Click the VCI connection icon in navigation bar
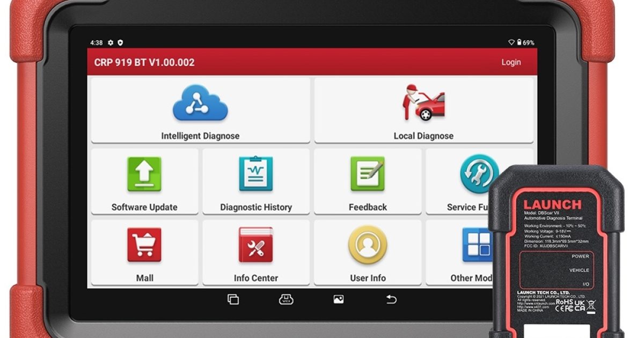The image size is (644, 338). [286, 299]
